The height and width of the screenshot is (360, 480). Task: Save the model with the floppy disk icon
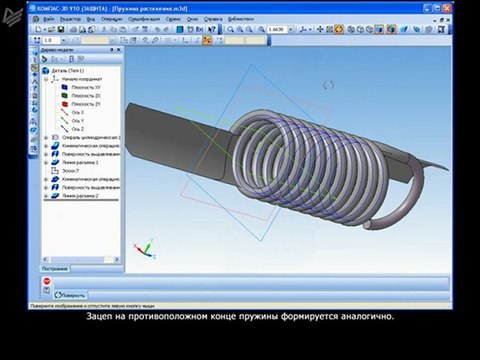pyautogui.click(x=61, y=30)
